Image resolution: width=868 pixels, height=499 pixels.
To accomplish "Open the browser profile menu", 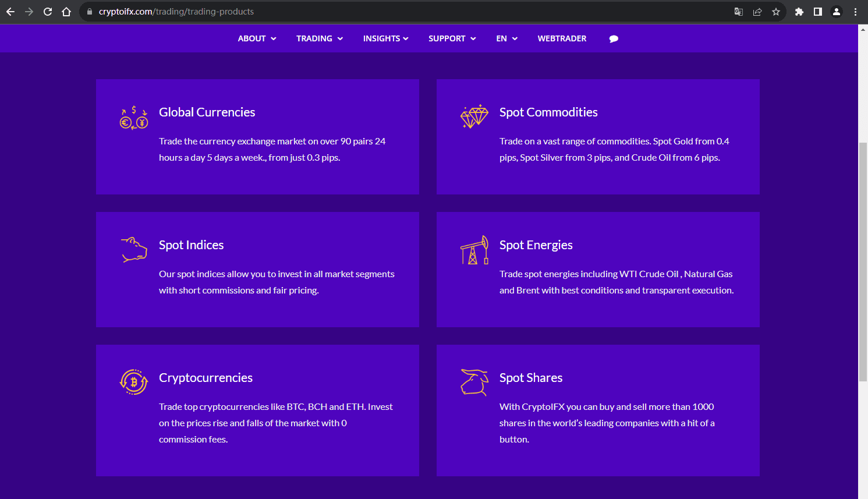I will (837, 12).
